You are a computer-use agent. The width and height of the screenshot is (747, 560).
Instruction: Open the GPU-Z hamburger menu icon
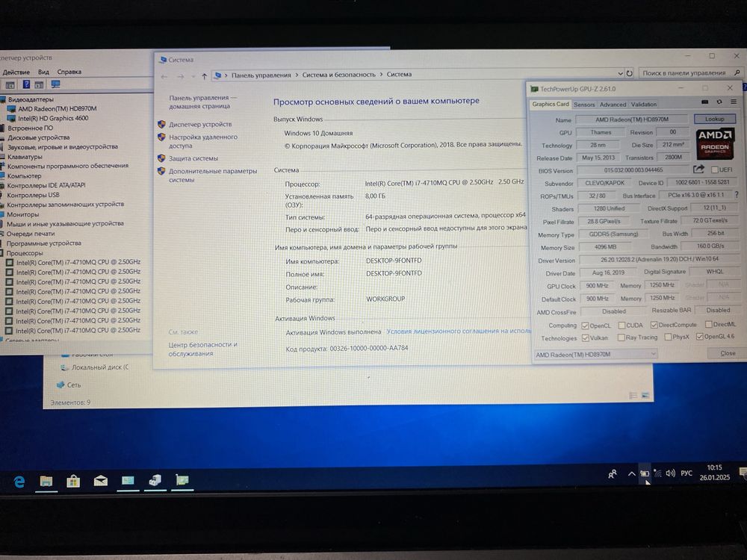click(734, 102)
